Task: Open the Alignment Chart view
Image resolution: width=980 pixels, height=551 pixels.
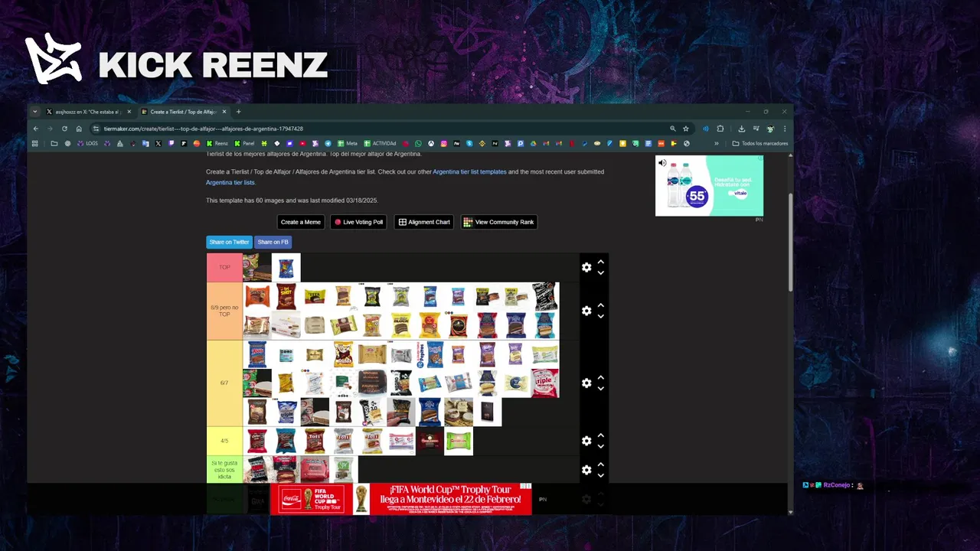Action: pos(424,222)
